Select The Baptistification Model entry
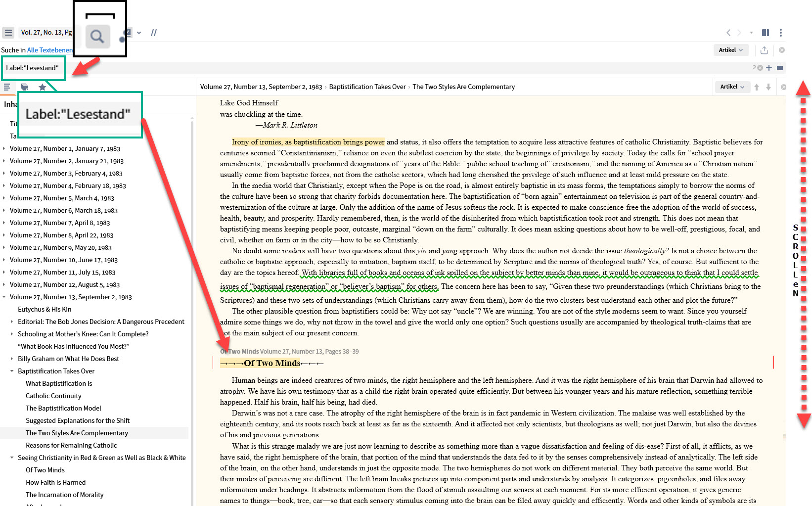 click(63, 408)
